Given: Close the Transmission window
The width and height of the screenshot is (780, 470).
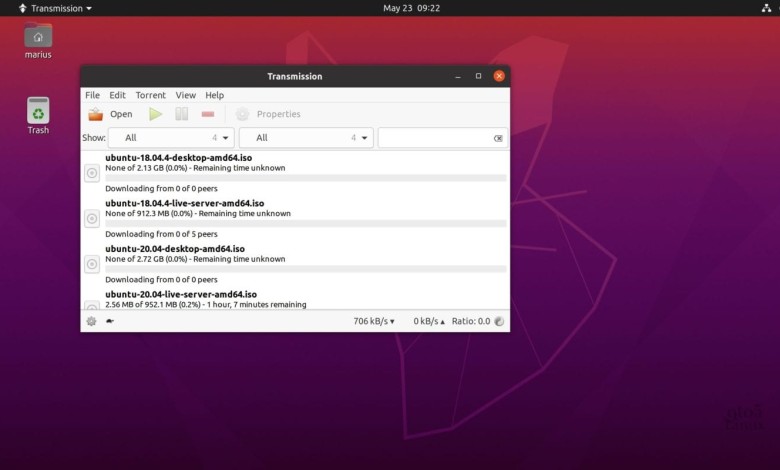Looking at the screenshot, I should tap(499, 76).
